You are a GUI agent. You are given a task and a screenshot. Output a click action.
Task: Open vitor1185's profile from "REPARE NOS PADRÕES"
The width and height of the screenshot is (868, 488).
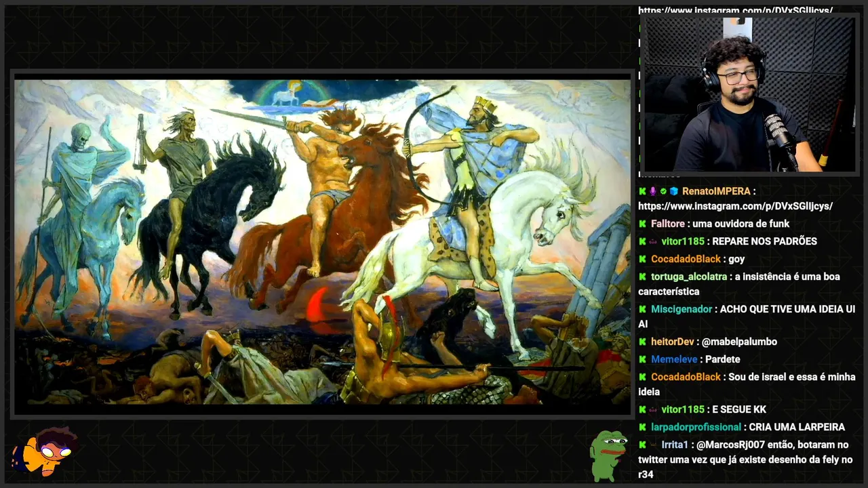click(683, 241)
